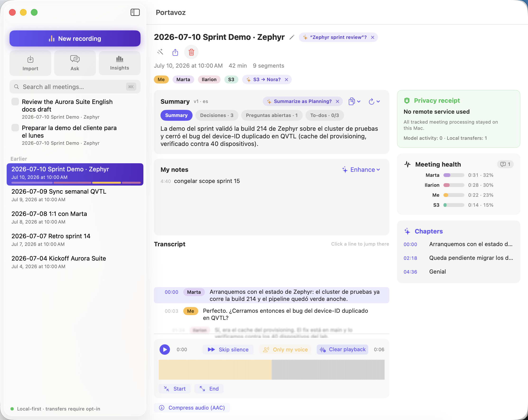Toggle Skip silence
The width and height of the screenshot is (528, 420).
pos(228,350)
